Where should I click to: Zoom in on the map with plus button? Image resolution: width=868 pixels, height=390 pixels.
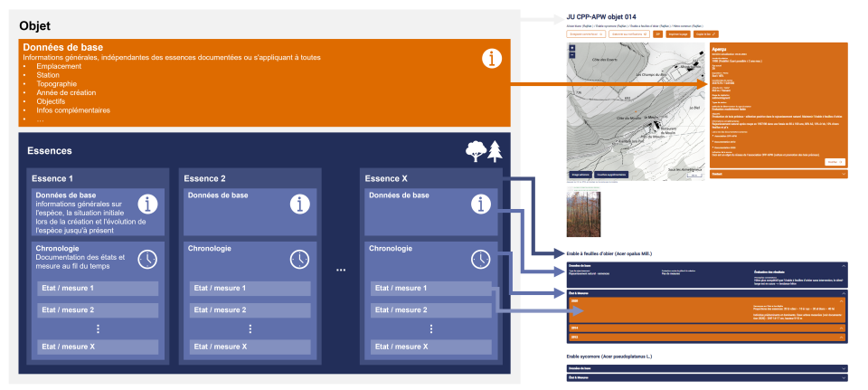click(x=571, y=47)
